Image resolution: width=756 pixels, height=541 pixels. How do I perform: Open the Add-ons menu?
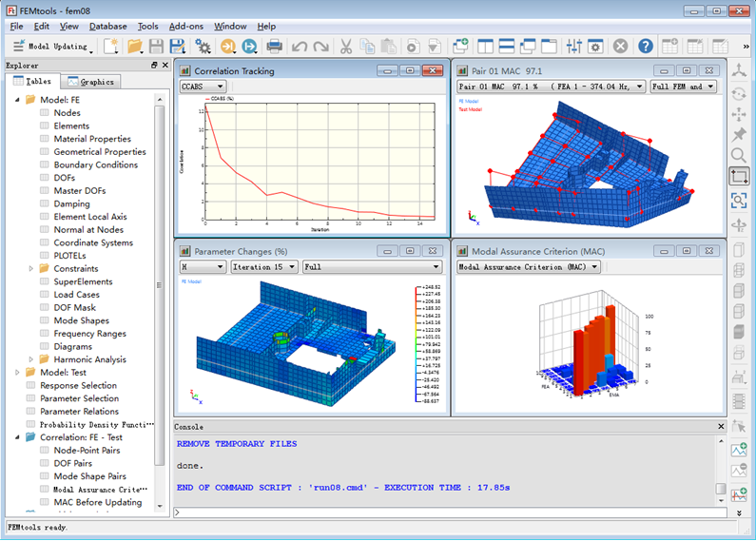[x=186, y=27]
